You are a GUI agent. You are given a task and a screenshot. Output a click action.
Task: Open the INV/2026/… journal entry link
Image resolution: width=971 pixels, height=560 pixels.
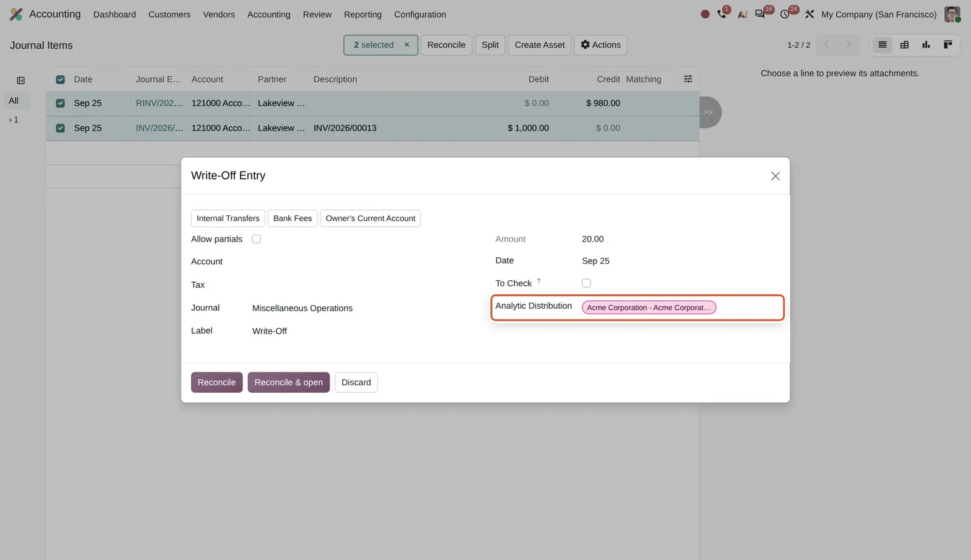(159, 128)
